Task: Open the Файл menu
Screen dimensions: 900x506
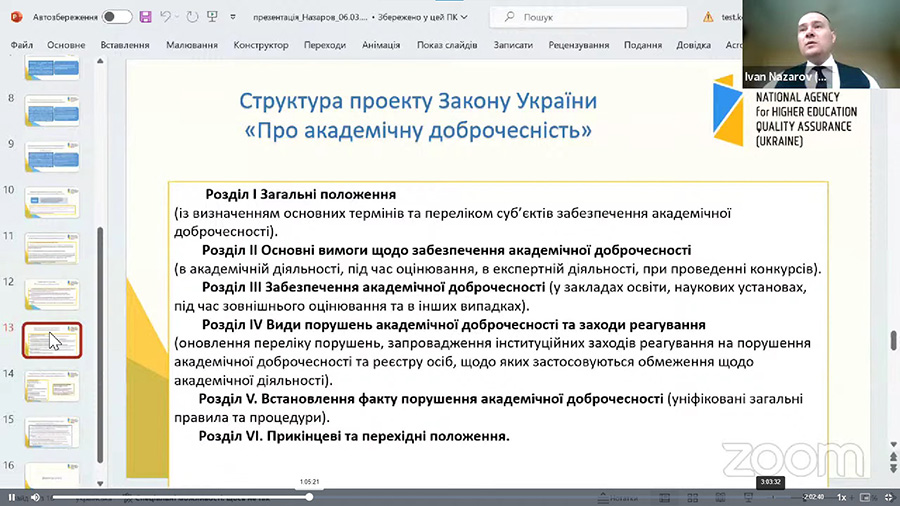Action: [22, 45]
